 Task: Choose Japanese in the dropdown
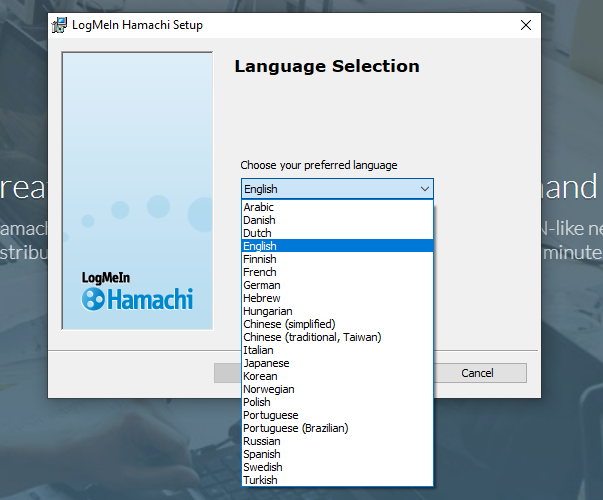337,363
